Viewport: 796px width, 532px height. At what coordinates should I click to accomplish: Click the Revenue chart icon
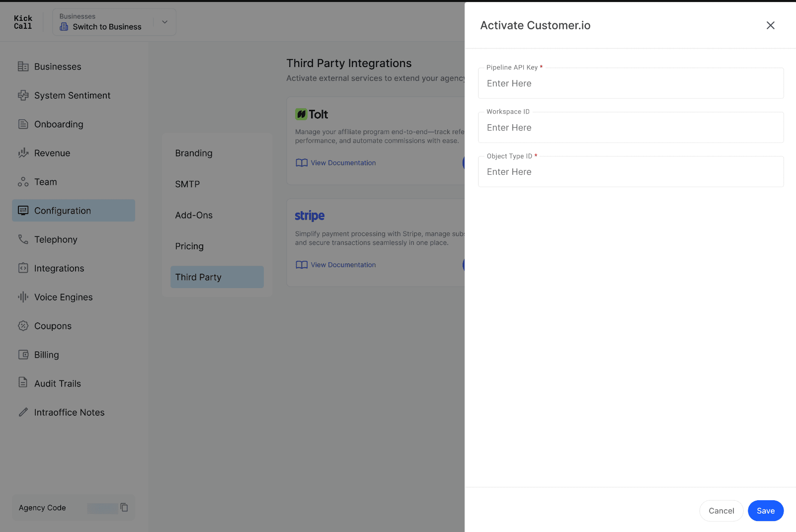point(23,153)
